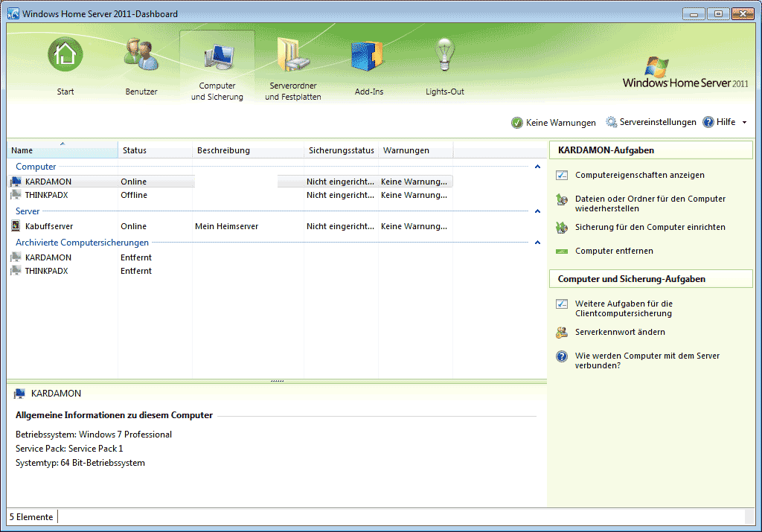The image size is (762, 532).
Task: Click the 5 Elemente status bar text
Action: [x=31, y=517]
